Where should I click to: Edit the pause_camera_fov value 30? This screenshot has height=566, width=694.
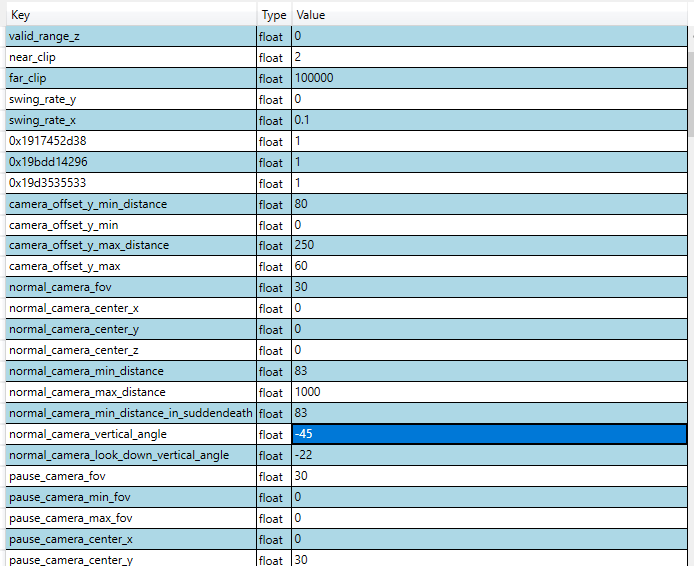490,477
